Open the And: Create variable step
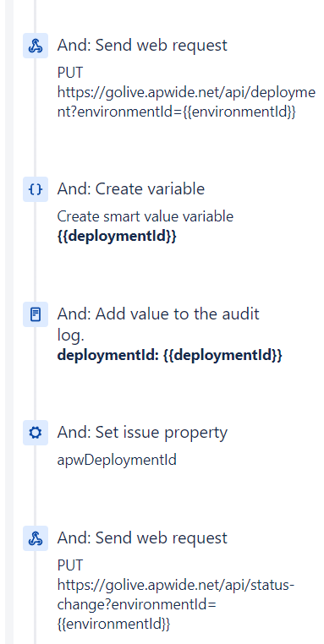The width and height of the screenshot is (324, 644). 131,189
